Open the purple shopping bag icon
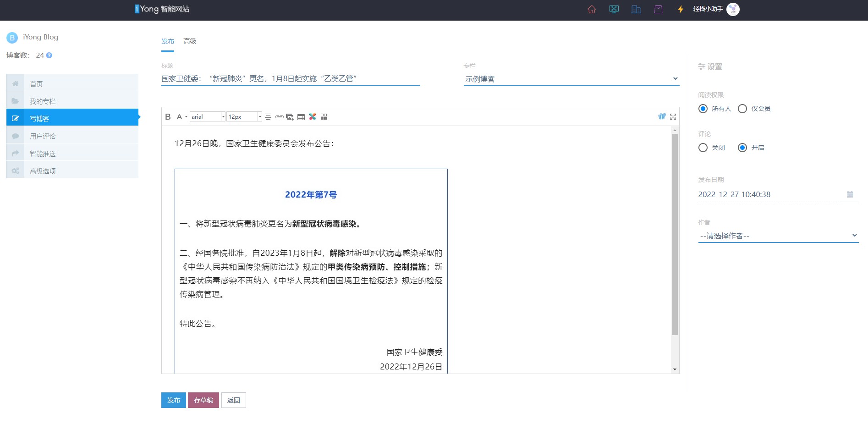Screen dimensions: 868x424 click(659, 9)
